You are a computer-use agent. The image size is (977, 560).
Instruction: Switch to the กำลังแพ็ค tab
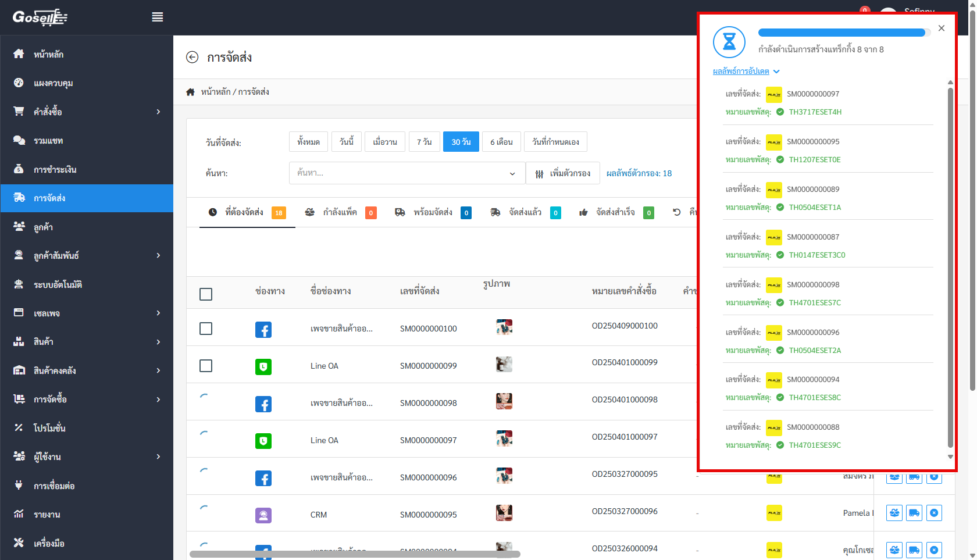click(x=340, y=212)
